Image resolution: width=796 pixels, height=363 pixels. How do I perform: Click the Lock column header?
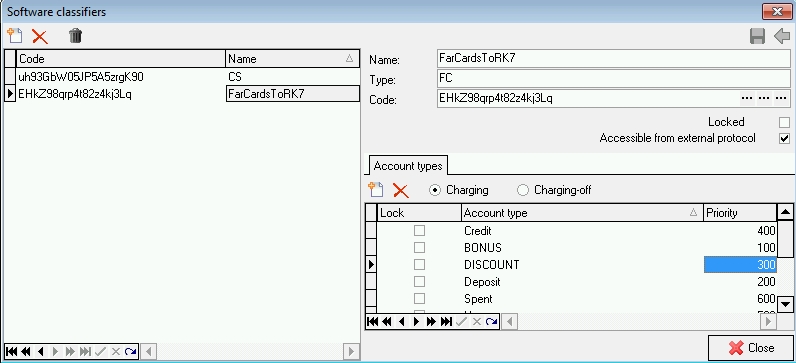419,213
